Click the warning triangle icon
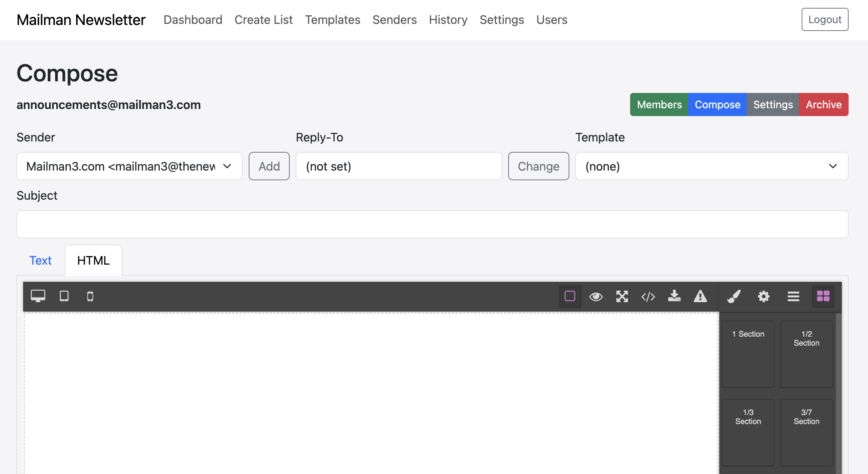This screenshot has height=474, width=868. 700,296
